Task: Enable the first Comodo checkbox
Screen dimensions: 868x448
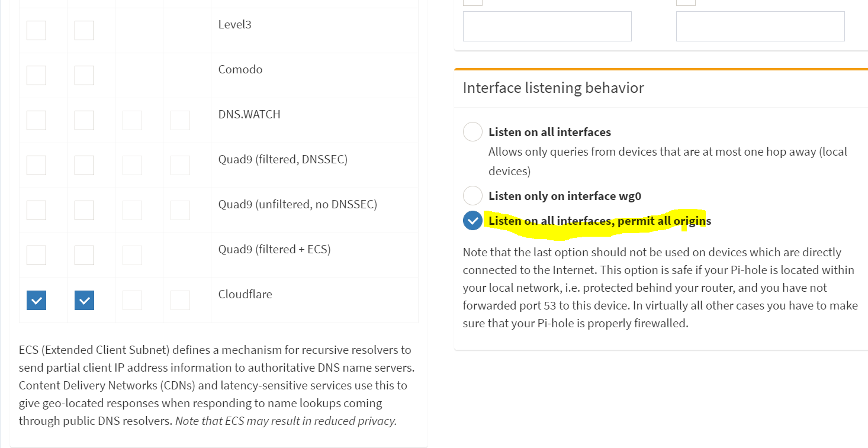Action: click(36, 75)
